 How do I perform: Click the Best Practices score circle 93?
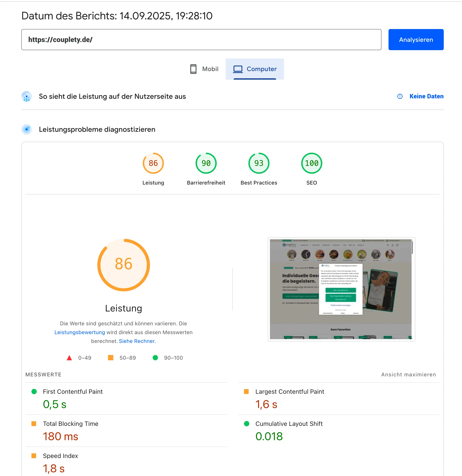258,163
